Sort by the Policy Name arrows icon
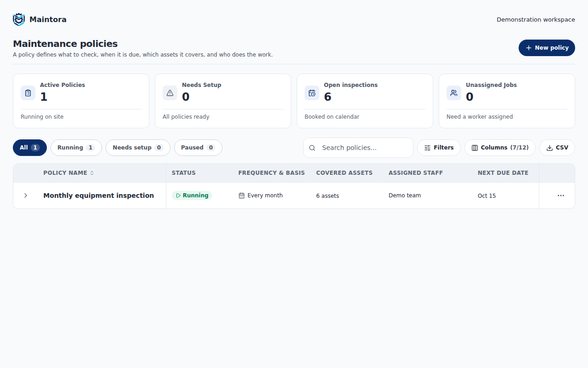The image size is (588, 368). tap(92, 173)
